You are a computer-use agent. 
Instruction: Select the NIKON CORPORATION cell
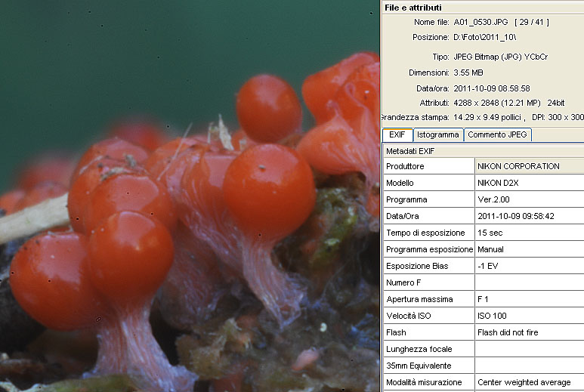[x=518, y=166]
